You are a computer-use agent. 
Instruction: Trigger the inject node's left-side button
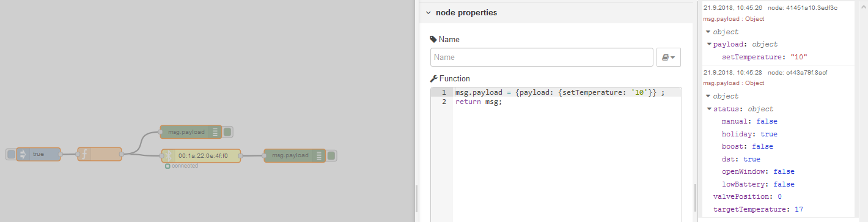[x=10, y=154]
